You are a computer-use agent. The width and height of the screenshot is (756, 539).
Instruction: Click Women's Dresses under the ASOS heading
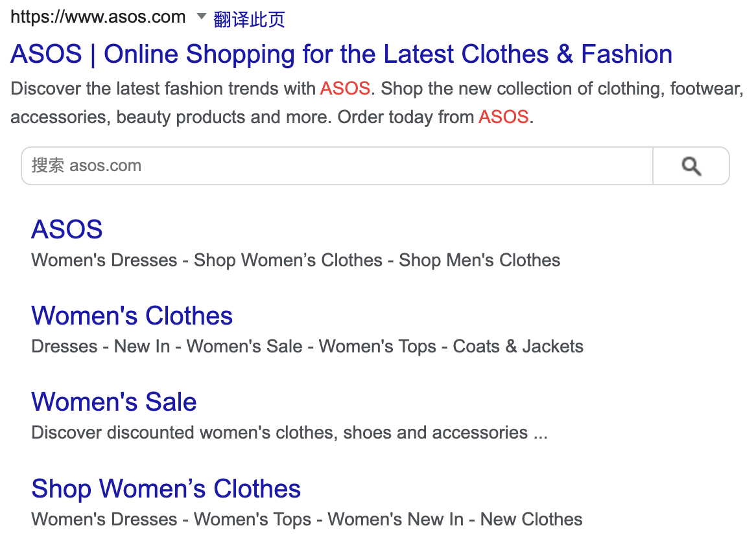[x=104, y=260]
